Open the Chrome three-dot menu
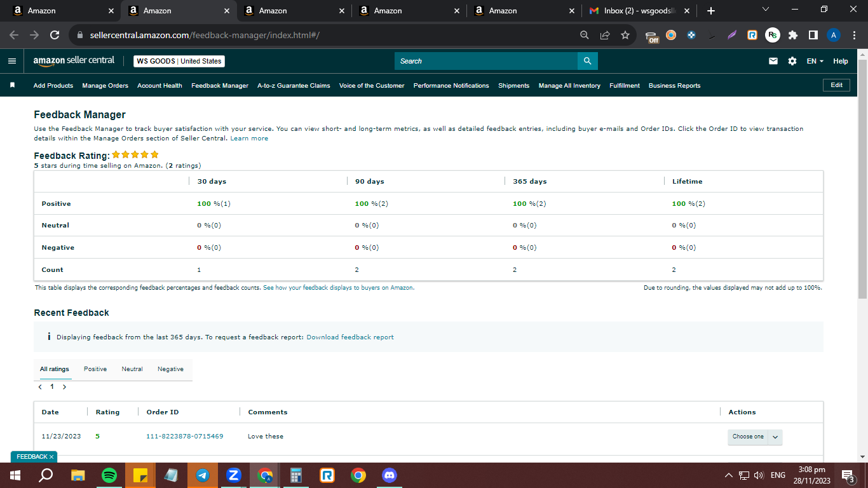Viewport: 868px width, 488px height. 854,36
